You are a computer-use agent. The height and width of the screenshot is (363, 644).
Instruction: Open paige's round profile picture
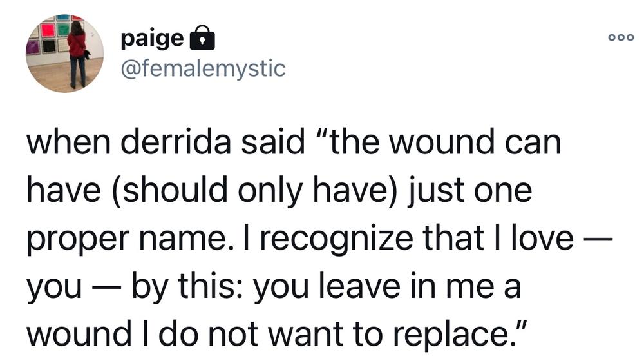coord(64,54)
